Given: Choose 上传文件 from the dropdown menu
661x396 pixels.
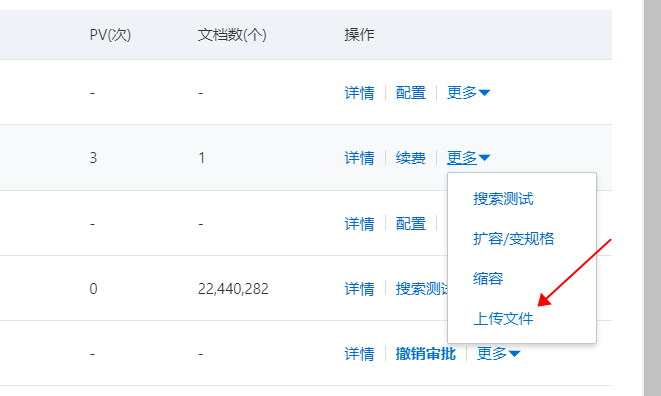Looking at the screenshot, I should pyautogui.click(x=503, y=318).
